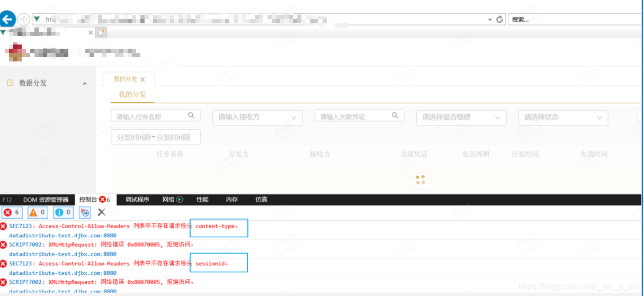Click the 失效时间 column header
Screen dimensions: 644x296
(594, 154)
